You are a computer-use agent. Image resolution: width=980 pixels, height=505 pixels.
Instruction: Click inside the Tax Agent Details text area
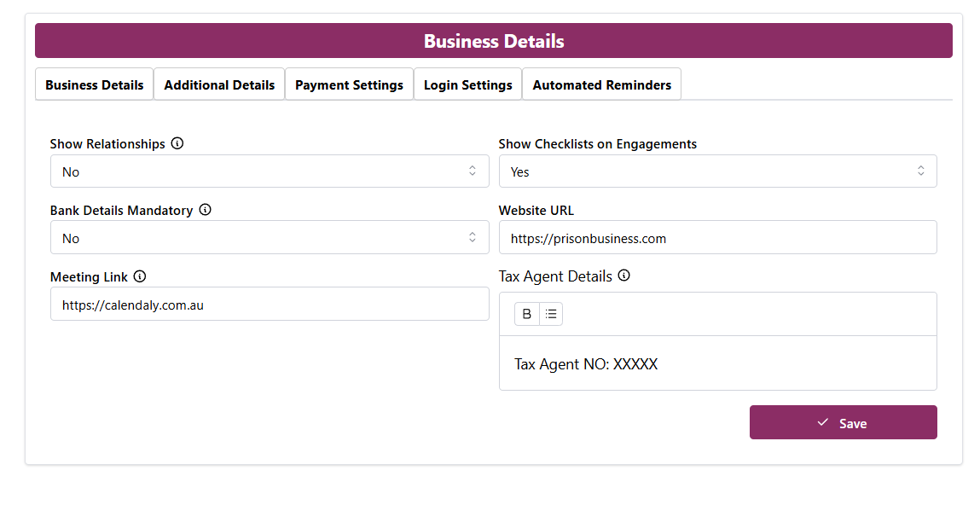click(717, 364)
